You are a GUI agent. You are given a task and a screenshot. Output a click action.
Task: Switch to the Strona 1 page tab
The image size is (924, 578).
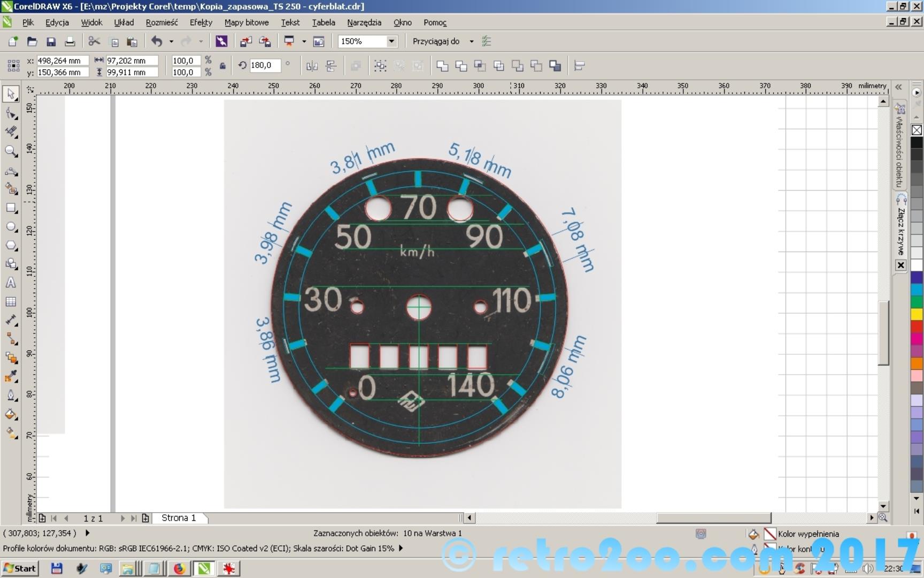(179, 518)
